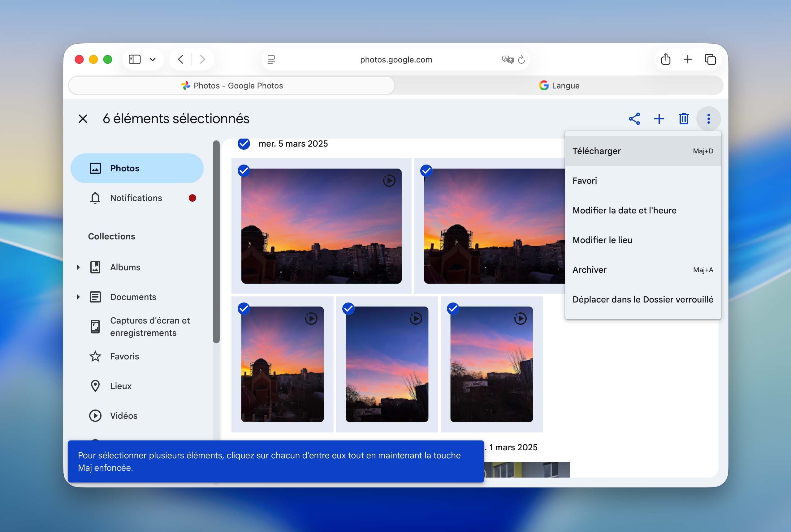Image resolution: width=791 pixels, height=532 pixels.
Task: Click the translate icon in address bar
Action: click(508, 60)
